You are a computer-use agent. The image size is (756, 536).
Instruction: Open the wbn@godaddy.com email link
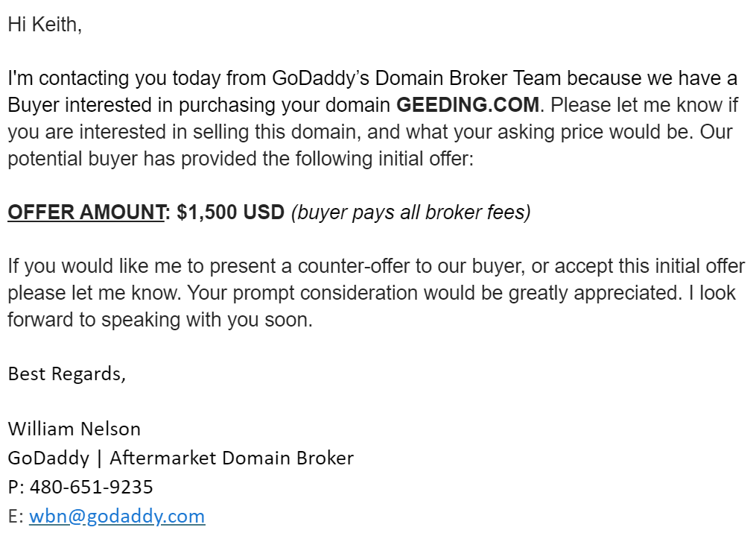117,516
